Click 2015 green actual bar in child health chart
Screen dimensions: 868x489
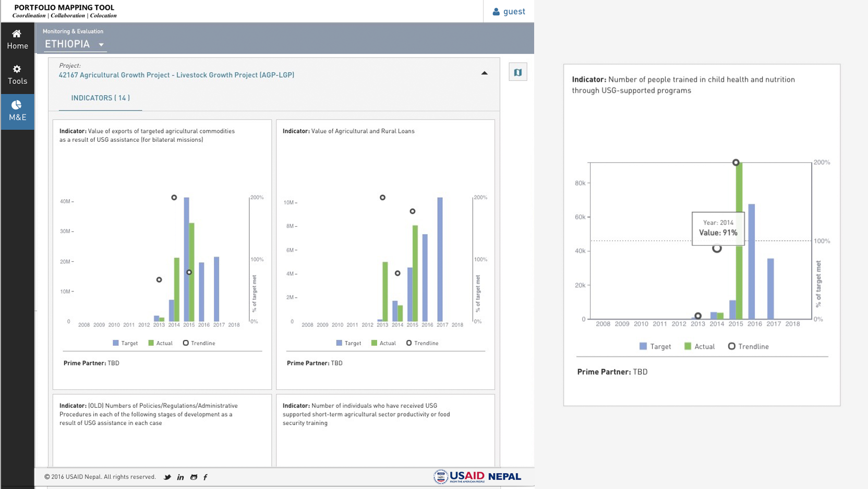(739, 241)
